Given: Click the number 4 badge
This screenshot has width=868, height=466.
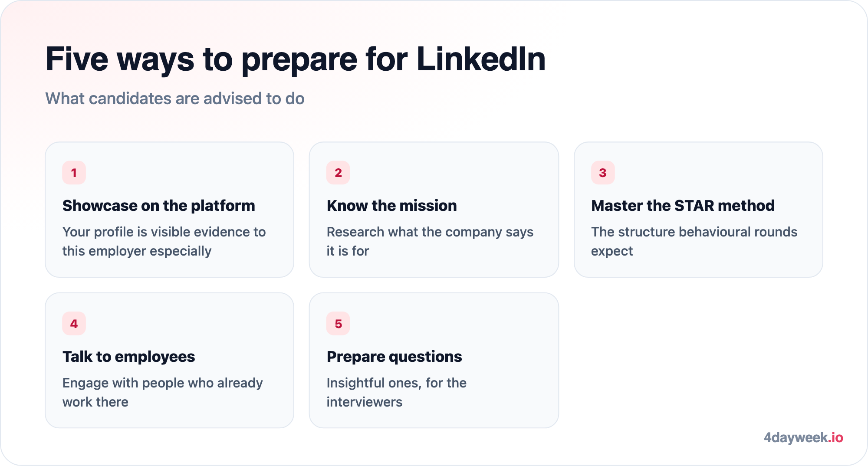Looking at the screenshot, I should 74,324.
